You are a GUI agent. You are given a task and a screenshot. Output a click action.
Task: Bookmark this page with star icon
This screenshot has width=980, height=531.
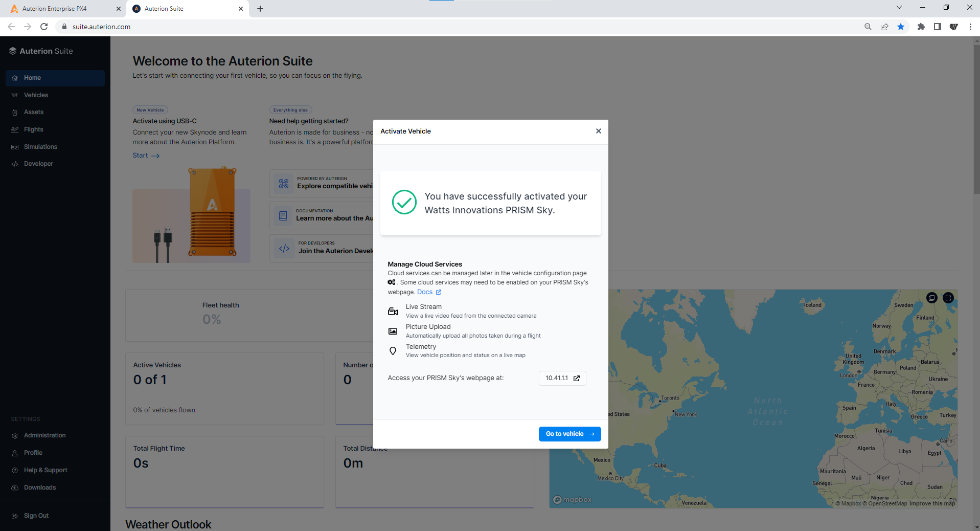pos(900,27)
